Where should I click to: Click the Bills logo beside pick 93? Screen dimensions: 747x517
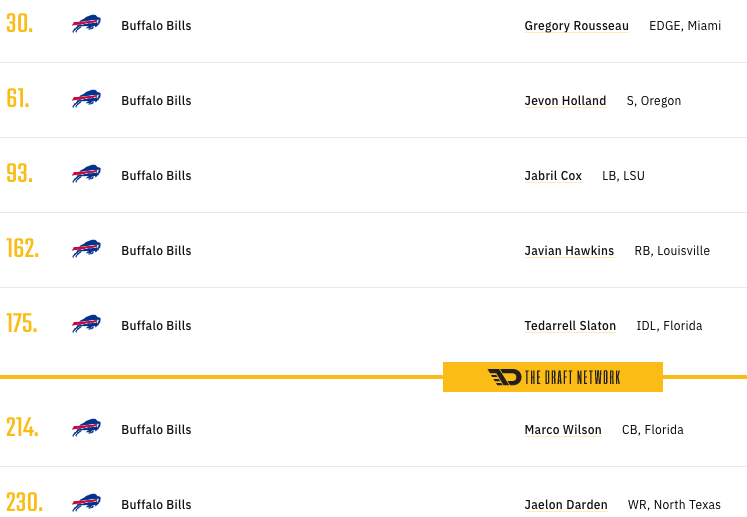[x=86, y=173]
